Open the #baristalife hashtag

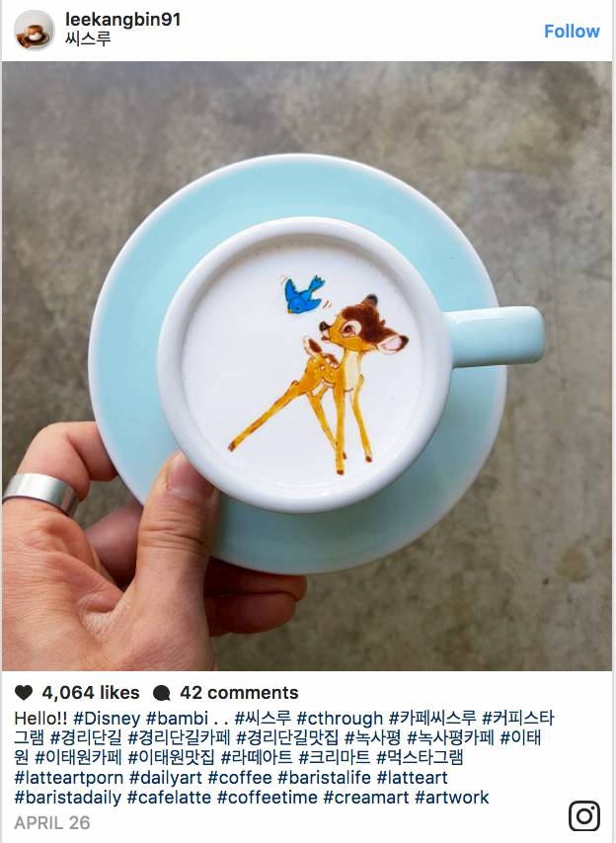coord(325,778)
